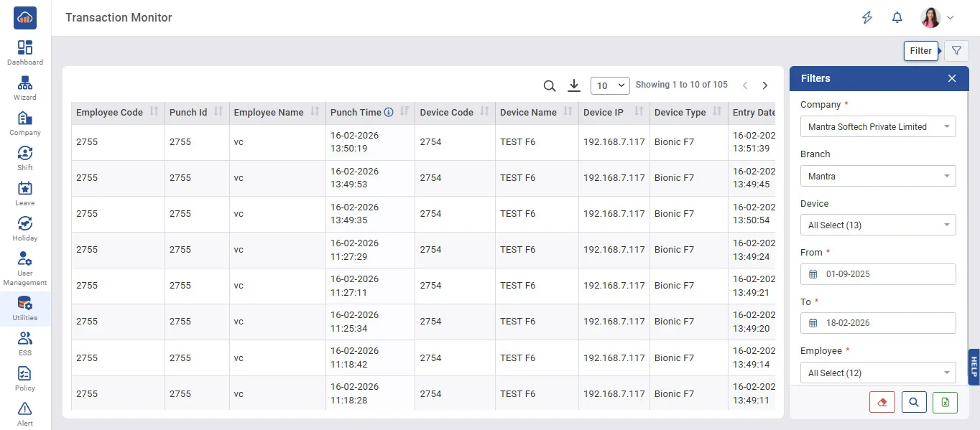
Task: Download the transaction list
Action: (x=573, y=86)
